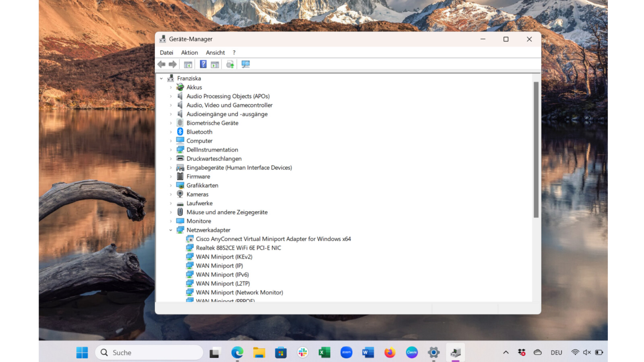Screen dimensions: 644x362
Task: Click the blue question mark Help icon
Action: pos(203,64)
